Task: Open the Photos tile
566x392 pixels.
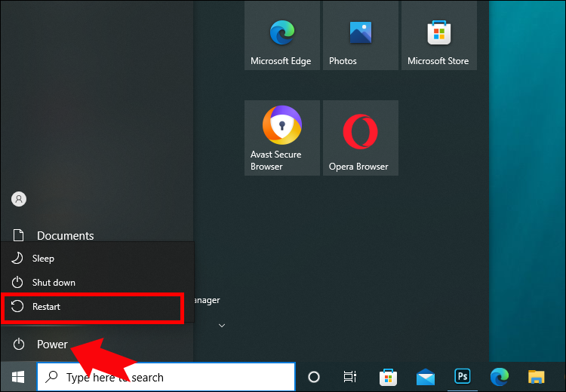Action: pyautogui.click(x=361, y=35)
